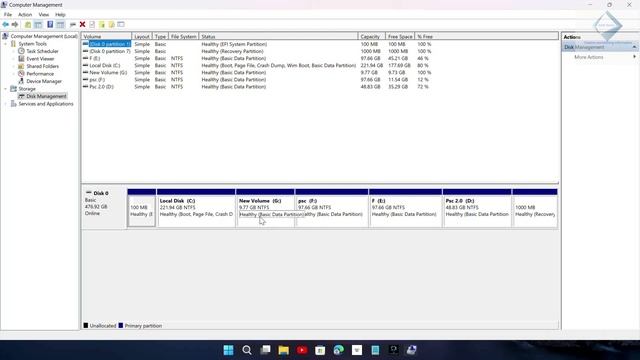Image resolution: width=640 pixels, height=360 pixels.
Task: Expand the Shared Folders node
Action: tap(13, 66)
